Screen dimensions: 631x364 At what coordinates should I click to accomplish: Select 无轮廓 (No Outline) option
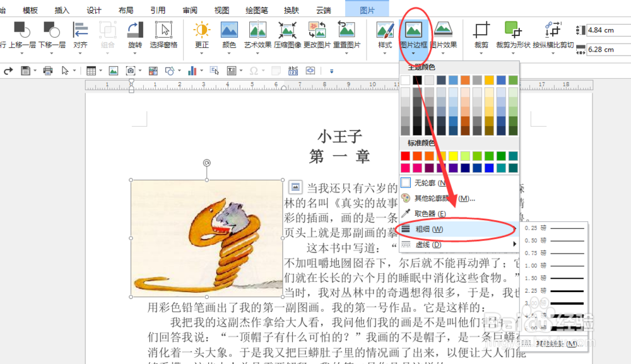click(x=459, y=183)
